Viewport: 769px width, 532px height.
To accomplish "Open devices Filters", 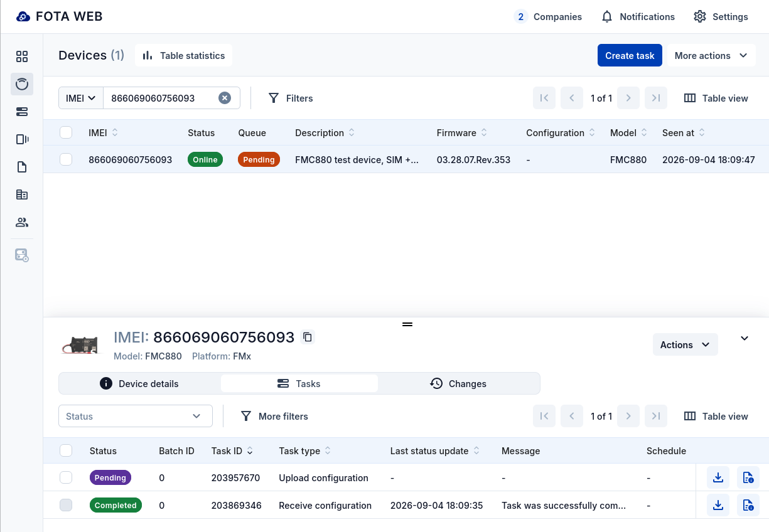I will (291, 98).
